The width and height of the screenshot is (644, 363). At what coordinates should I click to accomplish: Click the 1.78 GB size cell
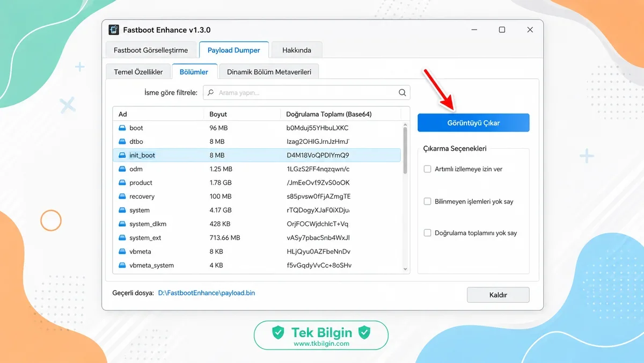221,183
